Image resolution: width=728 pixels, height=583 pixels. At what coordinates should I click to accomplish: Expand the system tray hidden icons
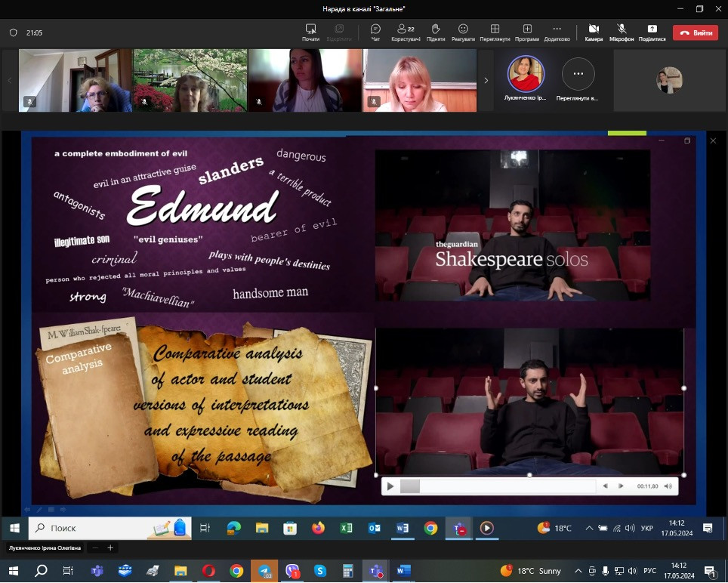click(x=578, y=571)
